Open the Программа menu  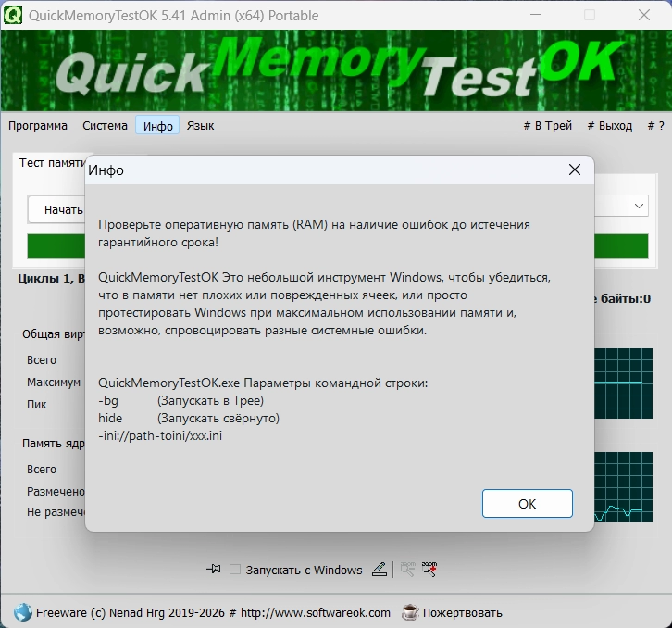[38, 126]
